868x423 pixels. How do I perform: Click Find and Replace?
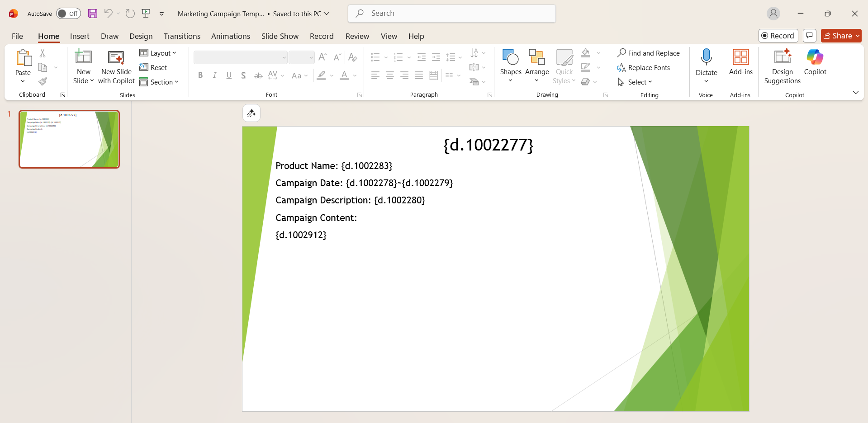tap(649, 53)
